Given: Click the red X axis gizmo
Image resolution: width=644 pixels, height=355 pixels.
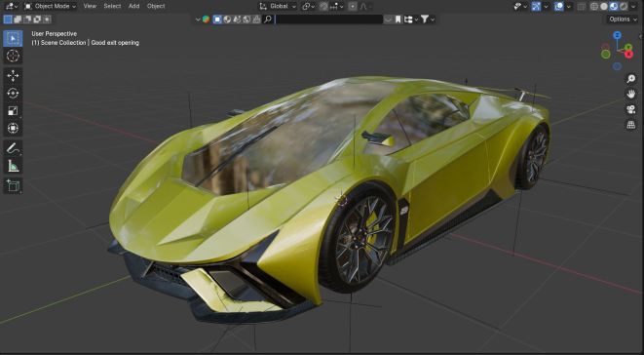Looking at the screenshot, I should tap(628, 55).
